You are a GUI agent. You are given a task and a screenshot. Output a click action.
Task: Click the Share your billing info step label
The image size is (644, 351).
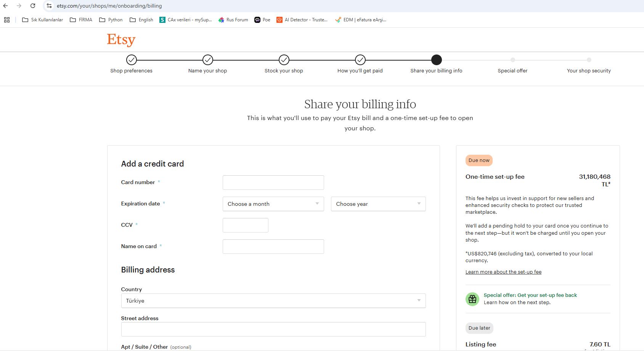pos(436,71)
